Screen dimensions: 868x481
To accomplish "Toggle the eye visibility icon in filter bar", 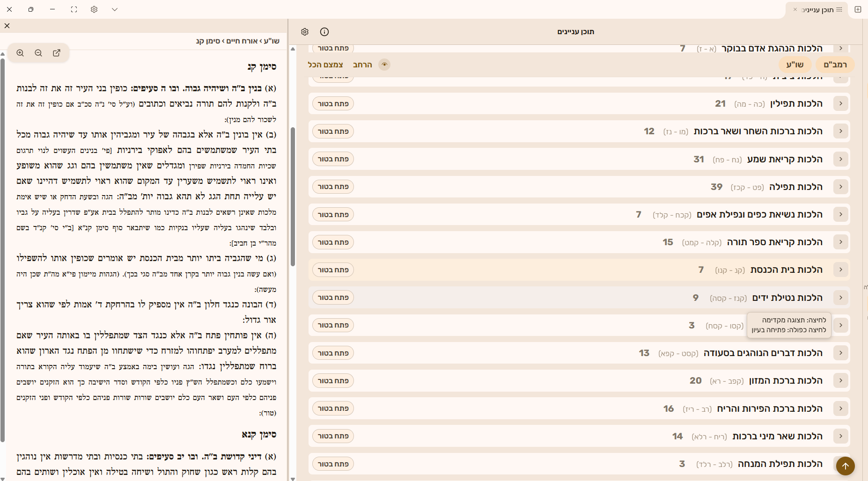I will (x=384, y=65).
